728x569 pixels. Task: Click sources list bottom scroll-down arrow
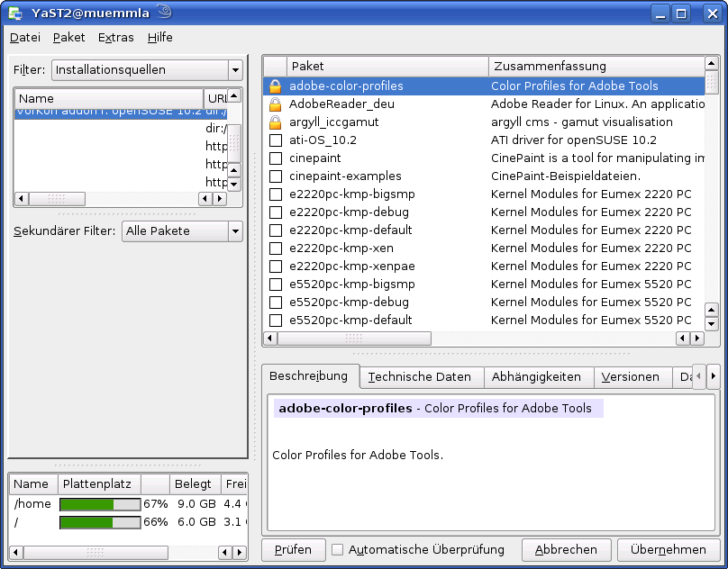(x=234, y=185)
